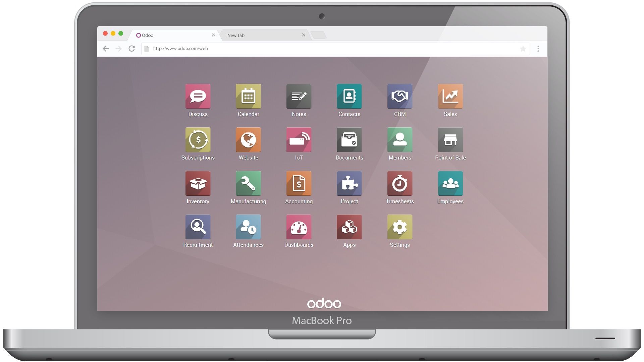This screenshot has width=644, height=362.
Task: Open the Chrome menu options
Action: 538,48
